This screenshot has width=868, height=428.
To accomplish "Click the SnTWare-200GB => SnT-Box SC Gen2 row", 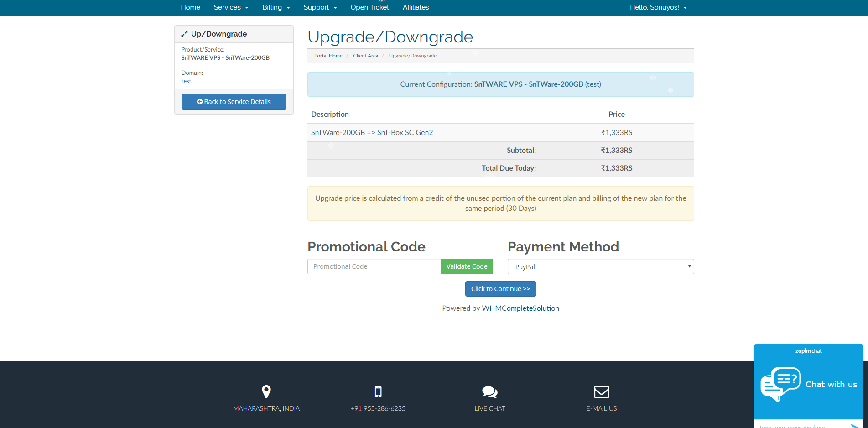I will click(500, 133).
